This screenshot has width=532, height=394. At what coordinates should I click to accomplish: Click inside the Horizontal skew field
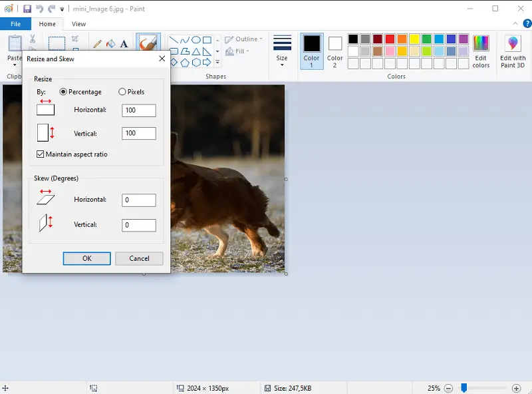(x=138, y=200)
